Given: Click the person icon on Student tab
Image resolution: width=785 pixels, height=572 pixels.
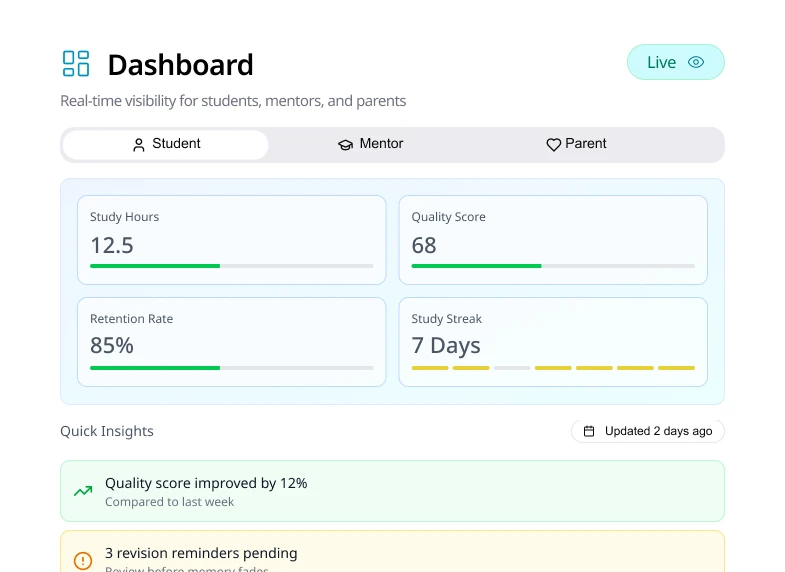Looking at the screenshot, I should tap(139, 145).
